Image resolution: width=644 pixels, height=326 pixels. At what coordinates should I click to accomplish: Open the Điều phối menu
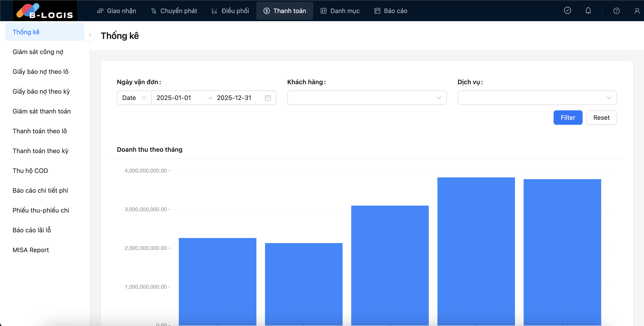click(230, 11)
